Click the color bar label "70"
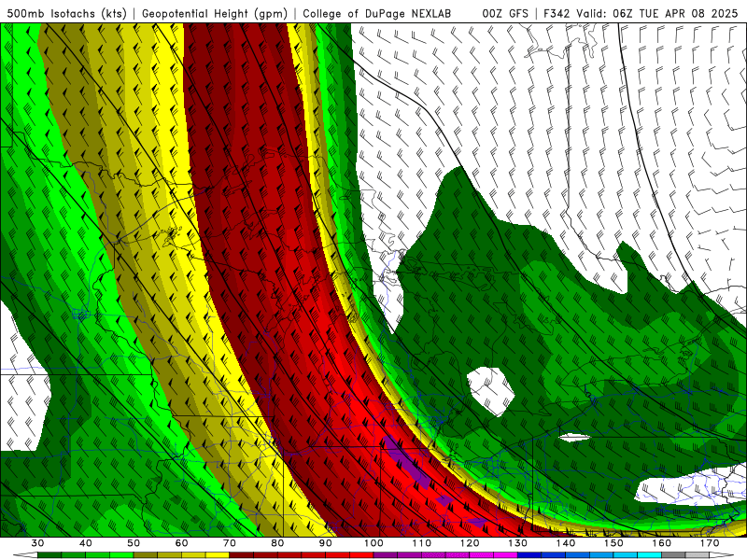747x560 pixels. [x=230, y=543]
